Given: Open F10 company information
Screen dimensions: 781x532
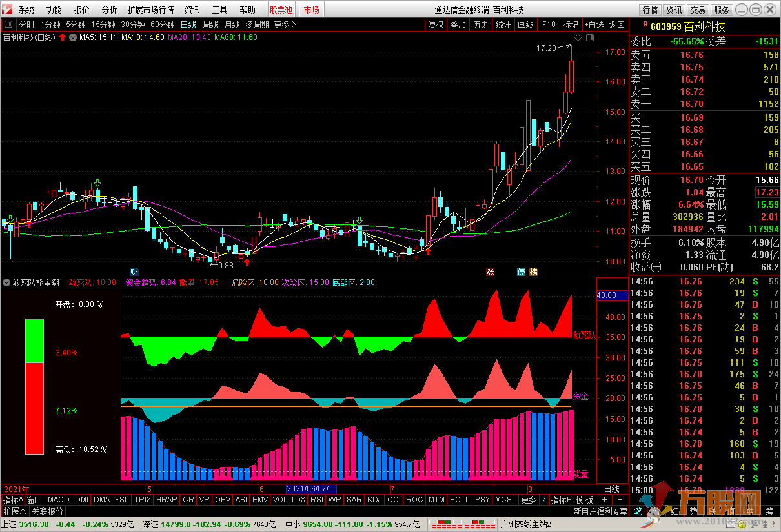Looking at the screenshot, I should tap(549, 25).
